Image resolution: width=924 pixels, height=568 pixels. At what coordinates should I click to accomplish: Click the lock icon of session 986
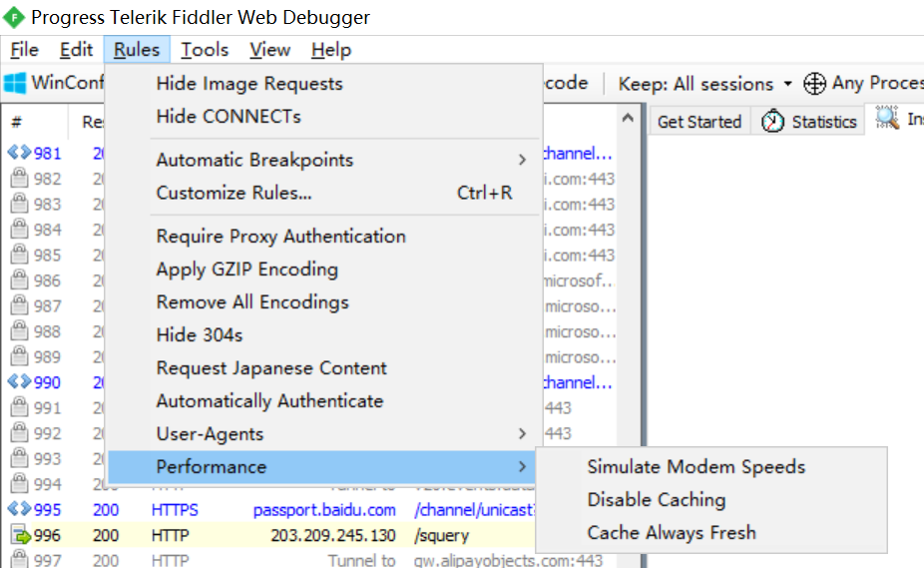(19, 279)
